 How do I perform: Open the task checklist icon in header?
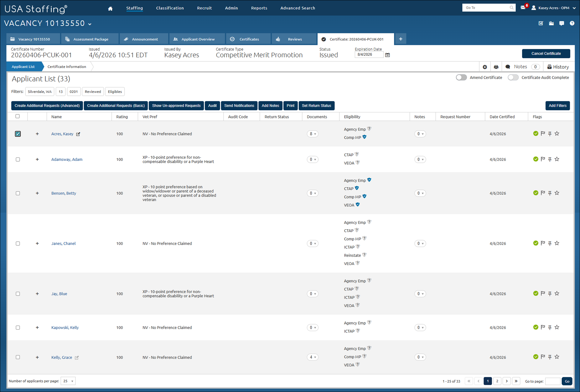pyautogui.click(x=541, y=23)
